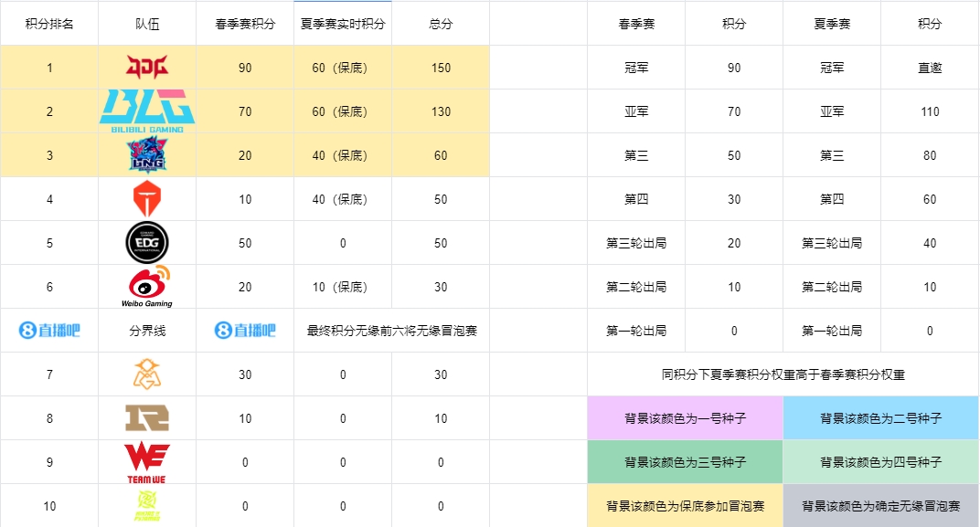The width and height of the screenshot is (980, 527).
Task: Click 直播吧 logo in the ranking column
Action: [x=49, y=331]
